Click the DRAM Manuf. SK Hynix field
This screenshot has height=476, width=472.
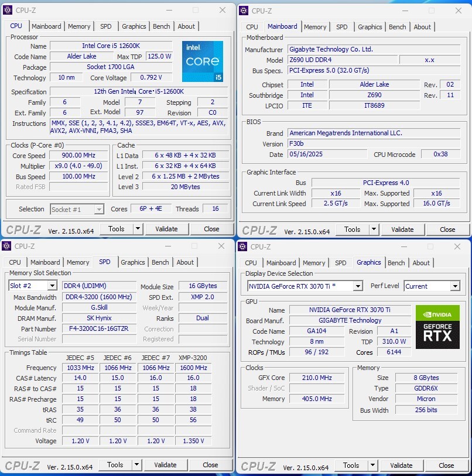coord(99,318)
